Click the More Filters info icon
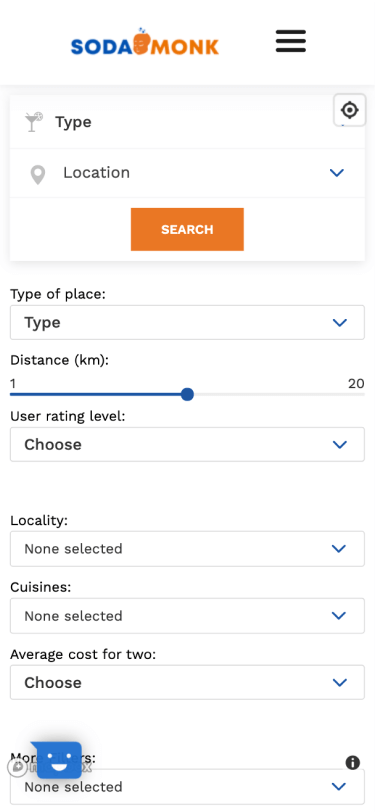Screen dimensions: 375x812 (353, 762)
